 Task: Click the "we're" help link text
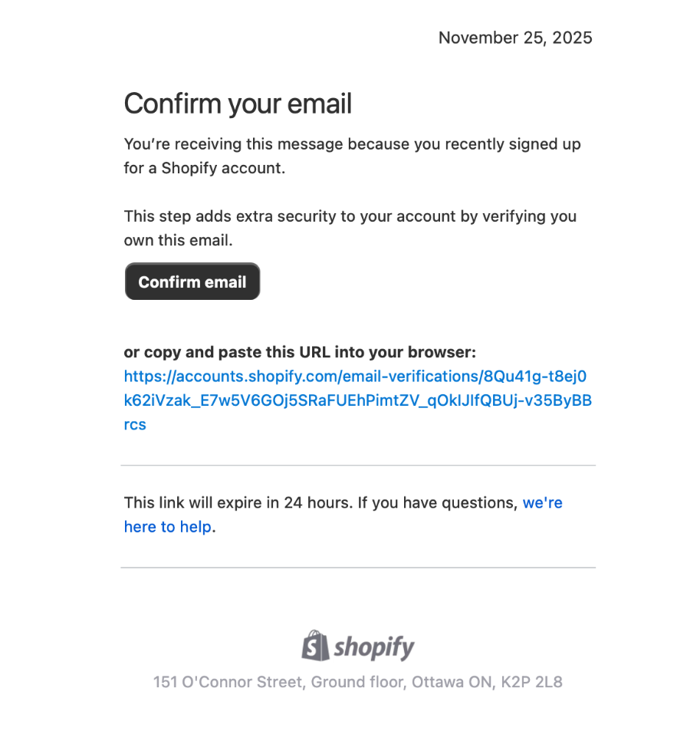tap(542, 503)
